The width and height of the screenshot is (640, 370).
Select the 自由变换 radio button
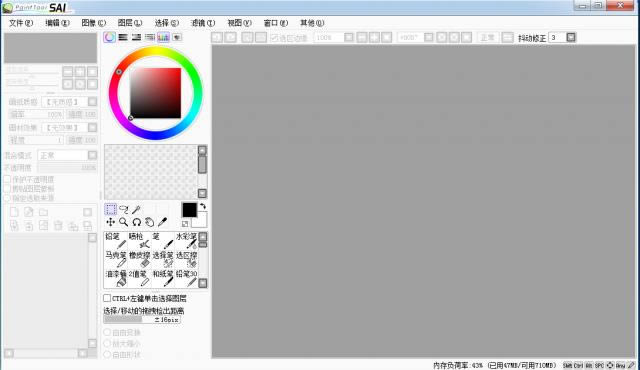pos(107,332)
